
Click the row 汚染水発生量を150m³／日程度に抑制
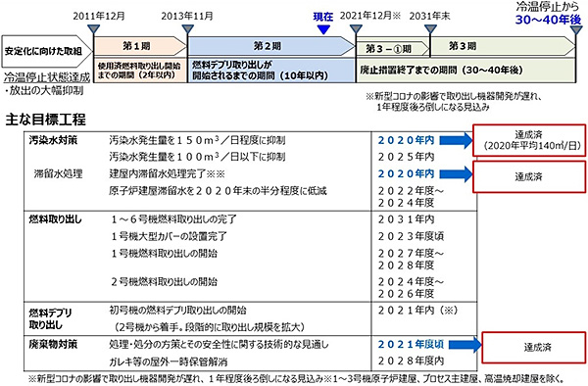(197, 140)
